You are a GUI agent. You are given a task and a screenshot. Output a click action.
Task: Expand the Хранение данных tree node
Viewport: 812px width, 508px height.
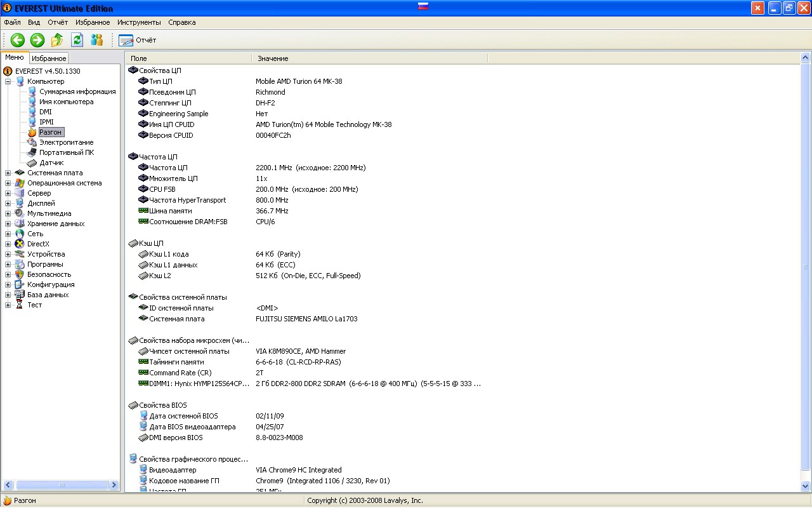pos(8,224)
